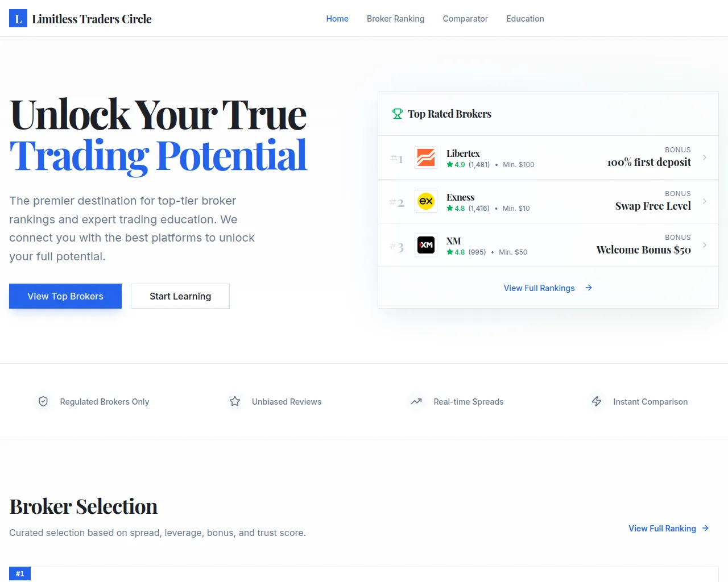
Task: Click the Start Learning button
Action: (x=180, y=296)
